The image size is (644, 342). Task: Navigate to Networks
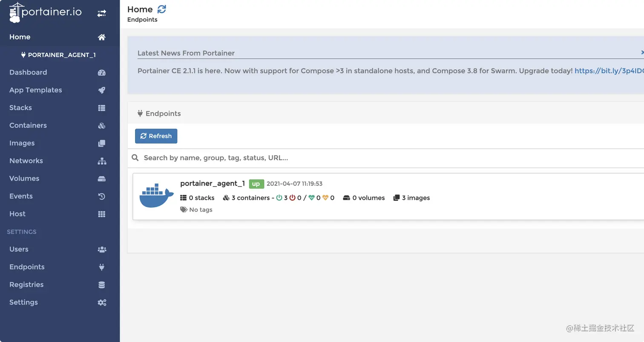26,161
